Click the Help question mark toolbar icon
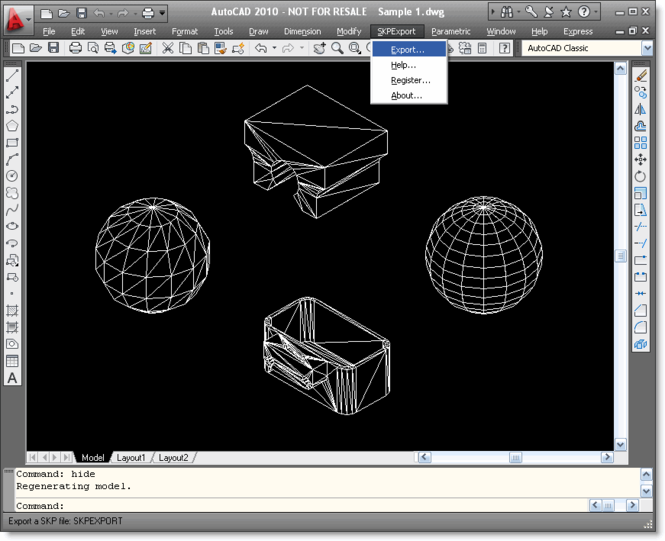The width and height of the screenshot is (665, 541). (504, 48)
